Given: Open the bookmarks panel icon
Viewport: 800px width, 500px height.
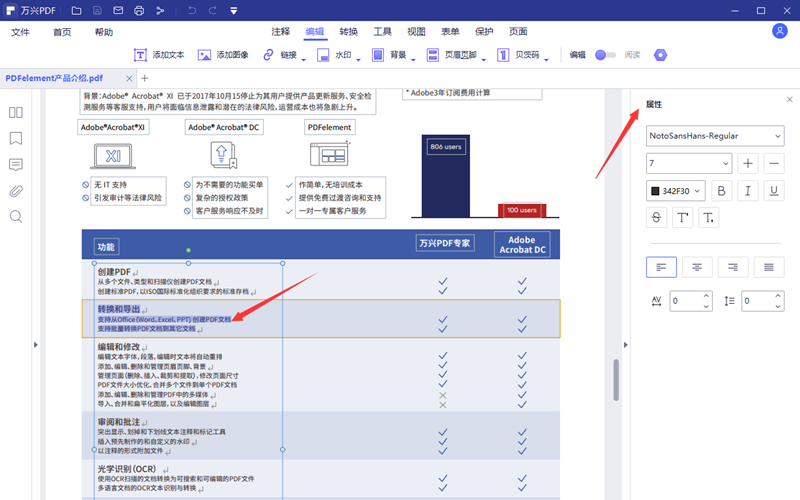Looking at the screenshot, I should pos(16,139).
